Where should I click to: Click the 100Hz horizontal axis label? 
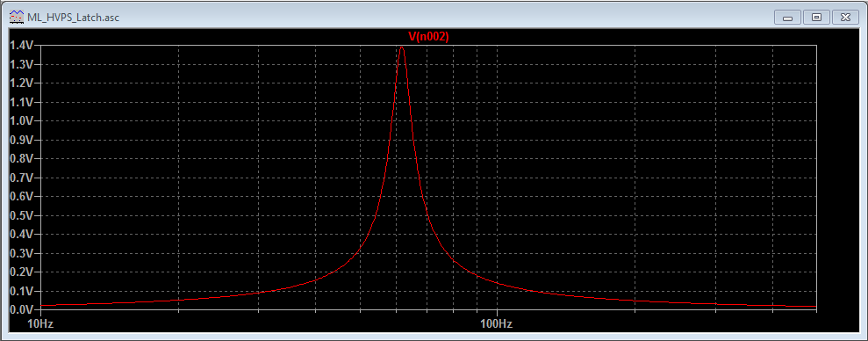[497, 323]
